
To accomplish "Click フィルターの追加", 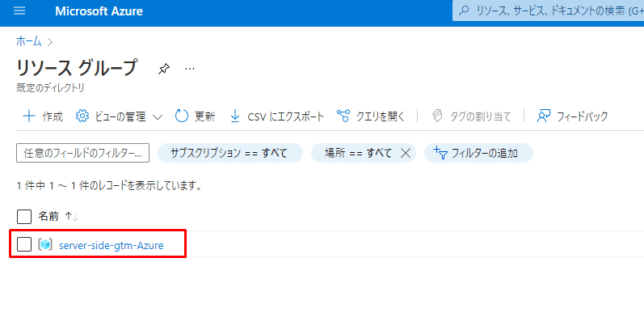I will click(478, 153).
